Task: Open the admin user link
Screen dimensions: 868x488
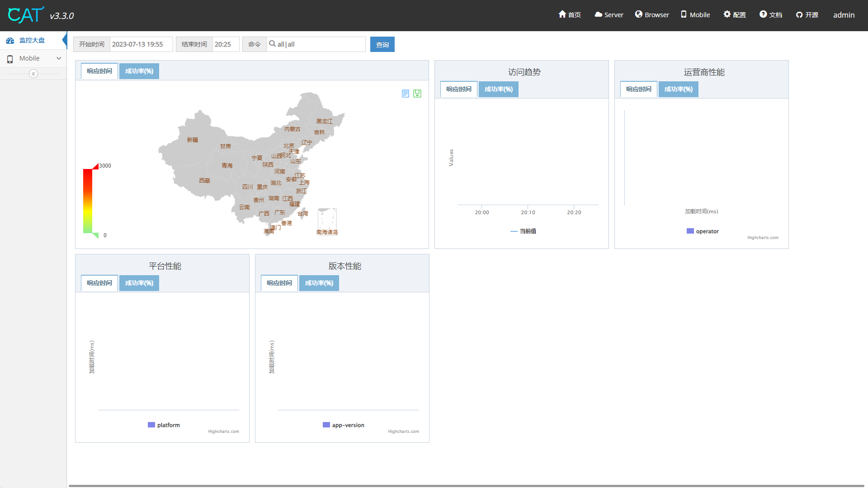Action: click(x=844, y=15)
